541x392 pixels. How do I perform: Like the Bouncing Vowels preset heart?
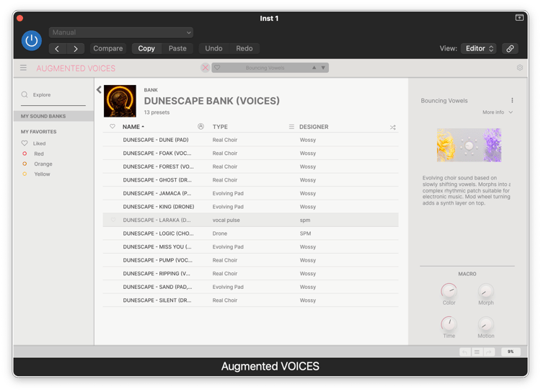click(217, 68)
